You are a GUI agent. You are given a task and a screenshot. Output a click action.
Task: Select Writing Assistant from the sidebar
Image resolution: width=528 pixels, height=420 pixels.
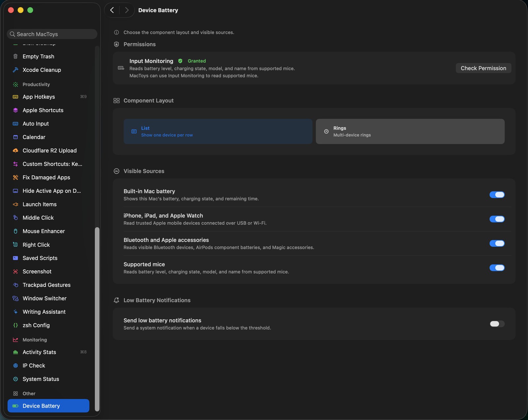click(x=48, y=312)
